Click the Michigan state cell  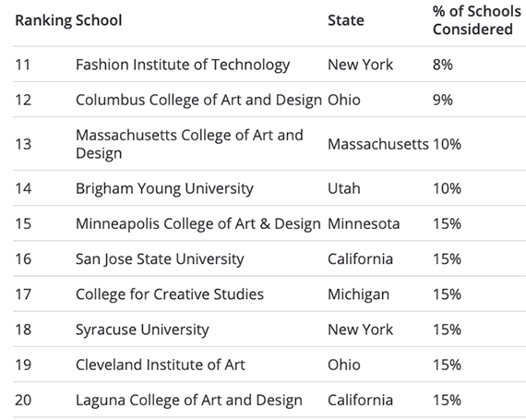(x=358, y=294)
